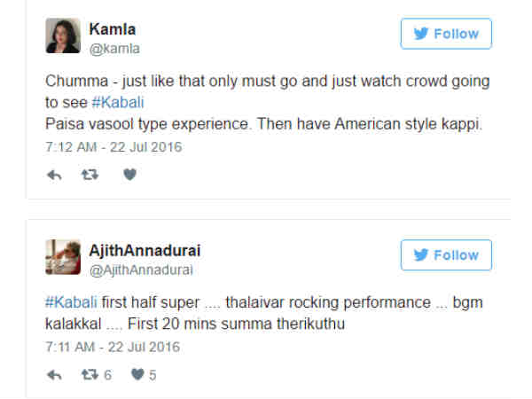Click the like count of 5
This screenshot has width=532, height=399.
[153, 375]
